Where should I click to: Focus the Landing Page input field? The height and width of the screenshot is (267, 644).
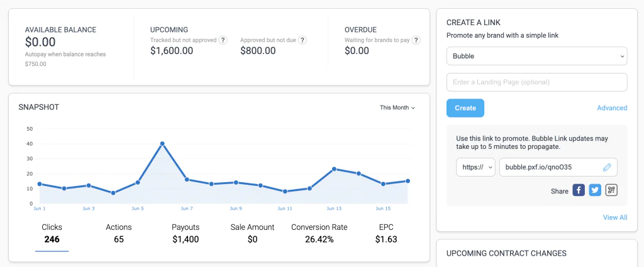[x=537, y=82]
